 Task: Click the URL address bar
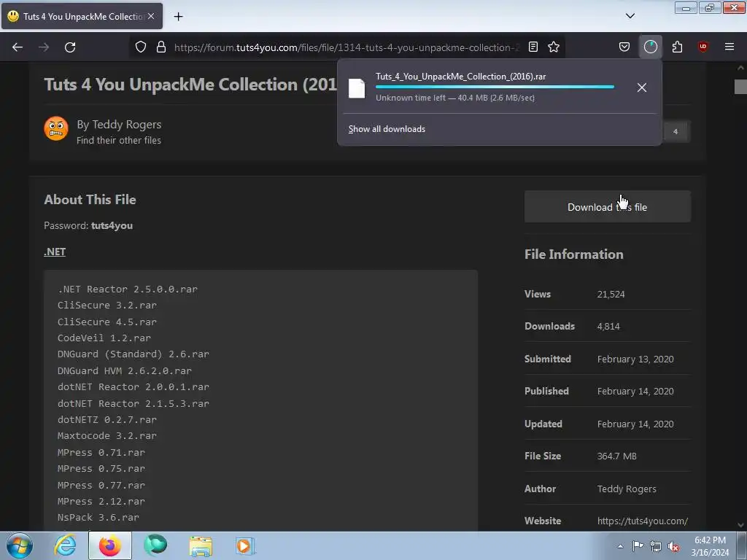click(x=347, y=47)
